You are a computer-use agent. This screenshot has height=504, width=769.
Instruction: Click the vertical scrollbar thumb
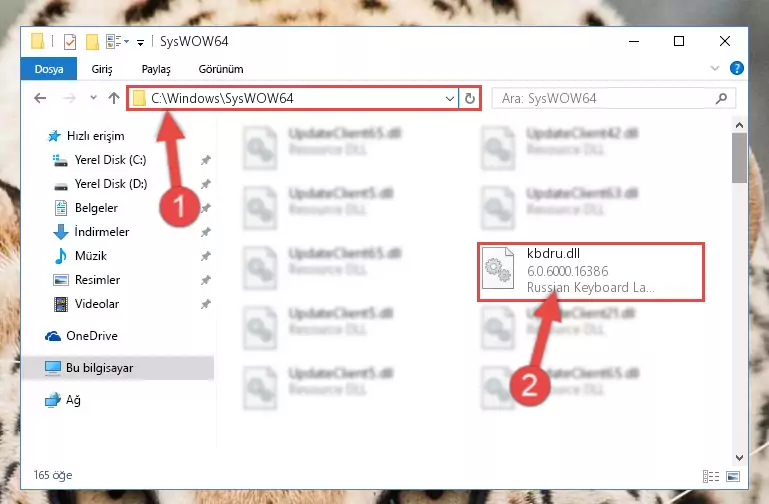click(x=739, y=158)
